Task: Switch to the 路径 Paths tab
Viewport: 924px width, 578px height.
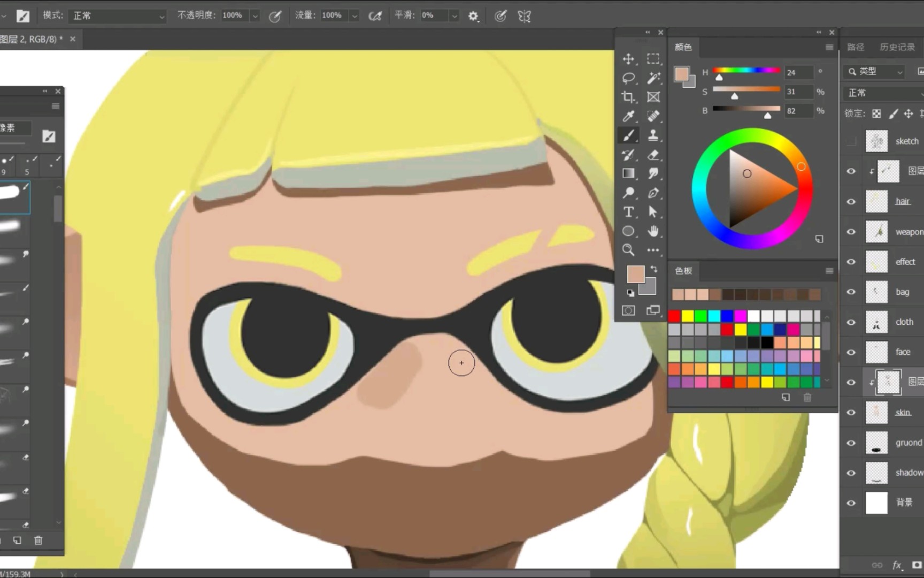Action: click(x=856, y=47)
